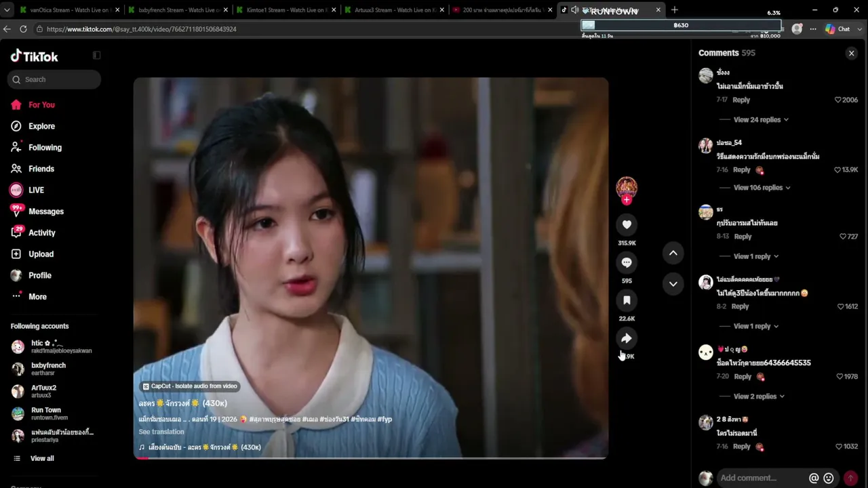Reply to the 7-20 comment
The image size is (868, 488).
click(x=743, y=377)
